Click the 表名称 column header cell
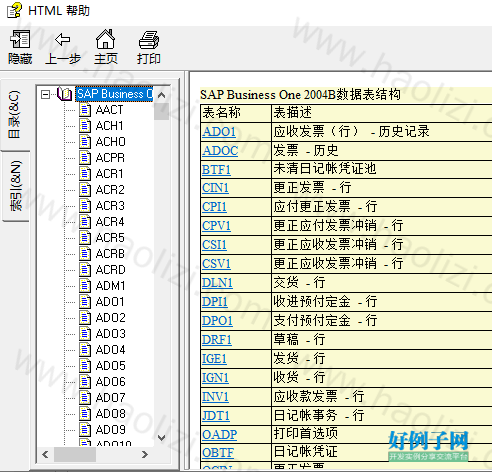Screen dimensions: 492x472 [236, 113]
